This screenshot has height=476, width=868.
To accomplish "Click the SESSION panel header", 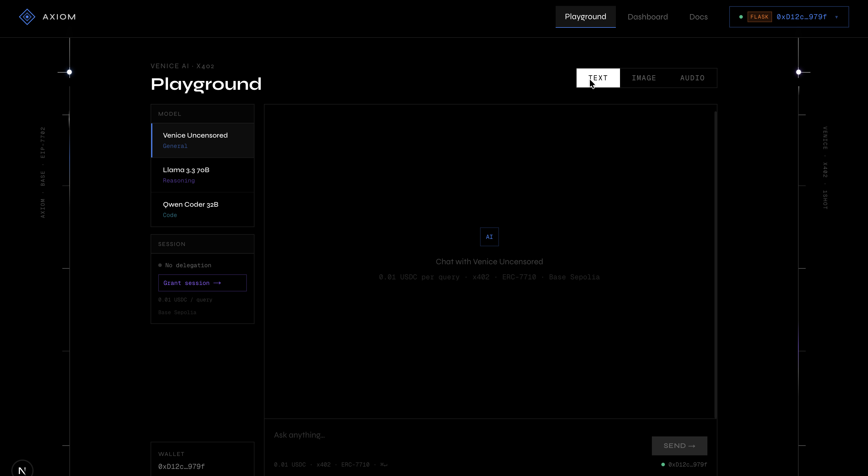I will (203, 244).
